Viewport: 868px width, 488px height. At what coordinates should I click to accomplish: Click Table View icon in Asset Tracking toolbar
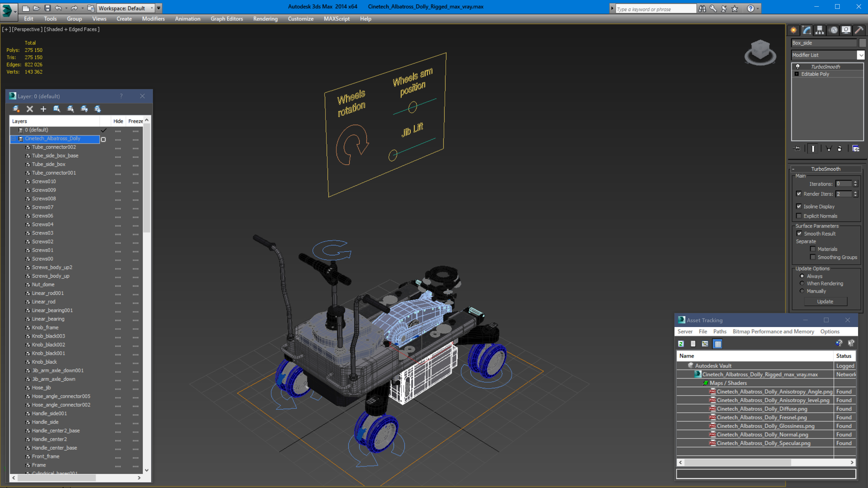tap(718, 344)
